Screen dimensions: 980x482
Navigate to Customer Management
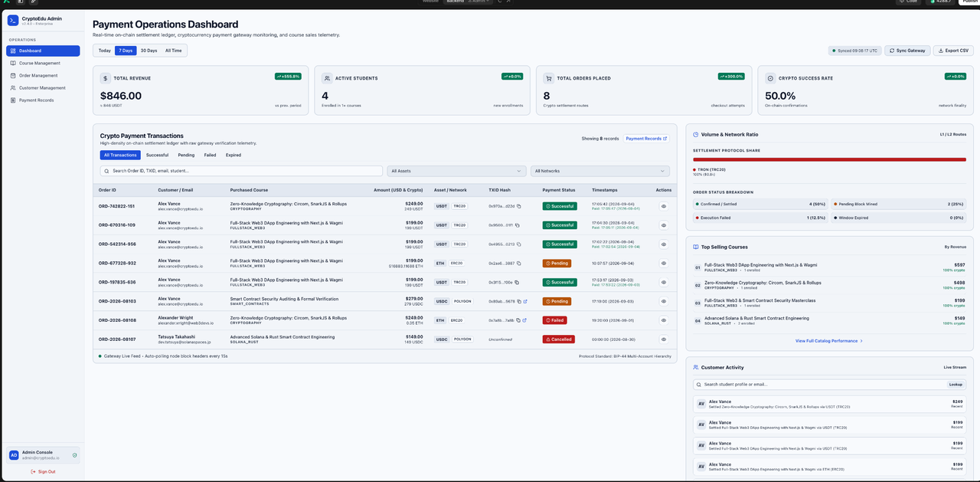43,87
